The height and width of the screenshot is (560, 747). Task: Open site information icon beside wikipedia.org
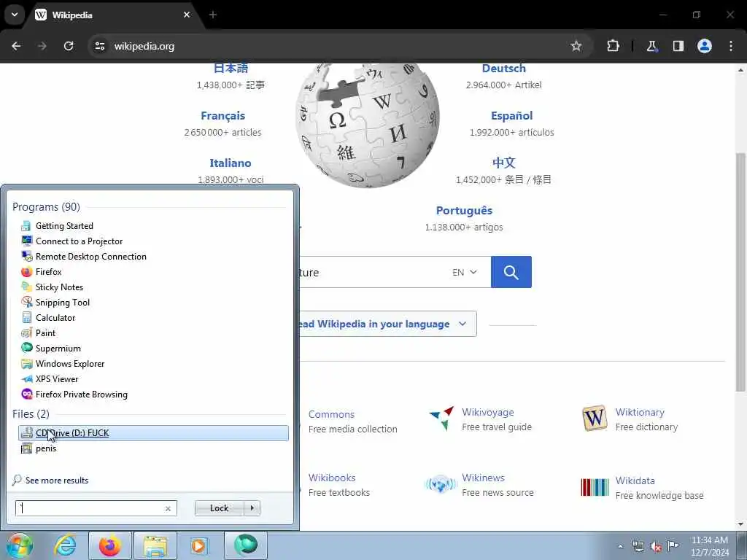point(99,46)
